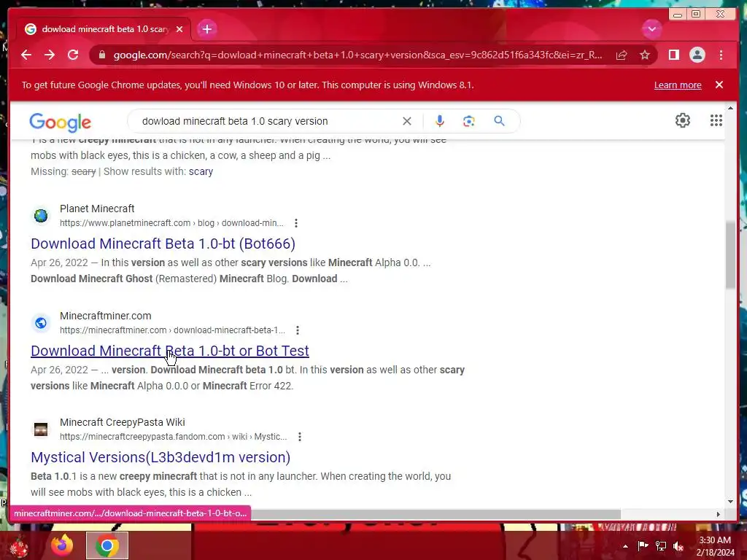The image size is (747, 560).
Task: Click the planetminecraft.com URL breadcrumb
Action: pos(171,223)
